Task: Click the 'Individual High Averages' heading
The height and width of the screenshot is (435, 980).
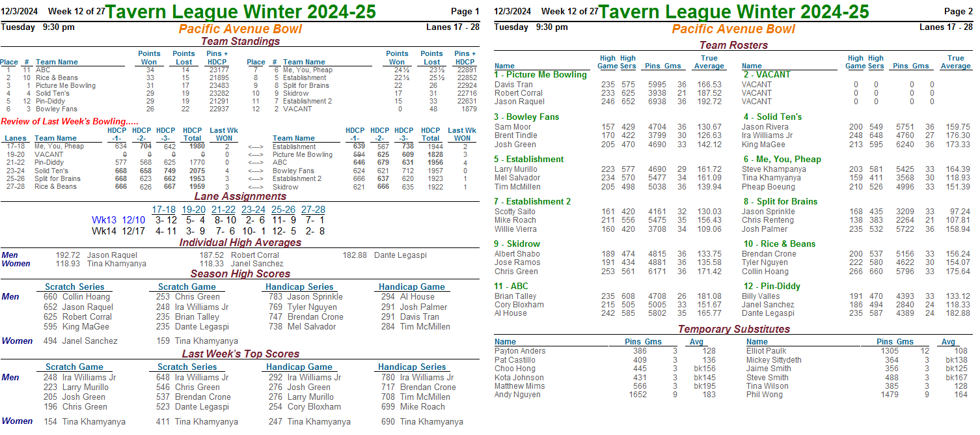Action: coord(240,242)
